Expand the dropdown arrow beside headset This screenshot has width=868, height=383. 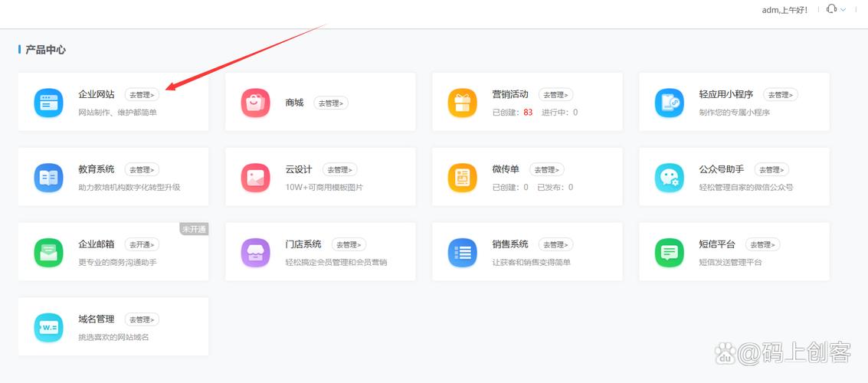pyautogui.click(x=843, y=9)
